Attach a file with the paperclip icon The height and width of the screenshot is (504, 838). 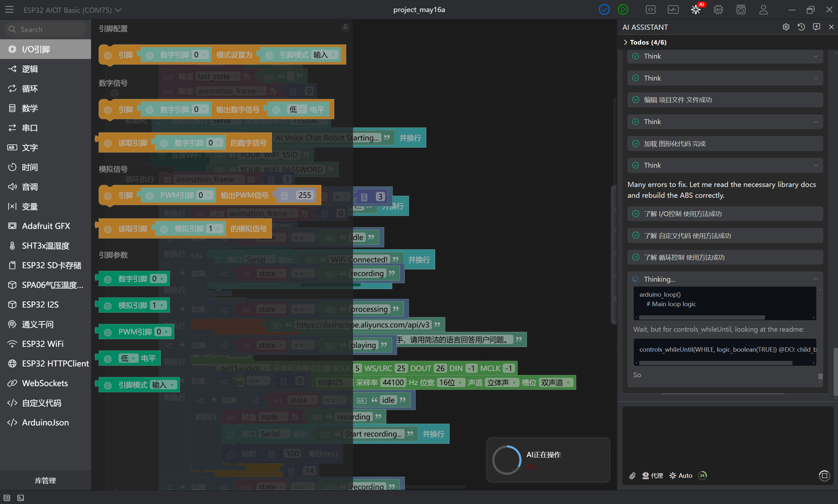[632, 476]
